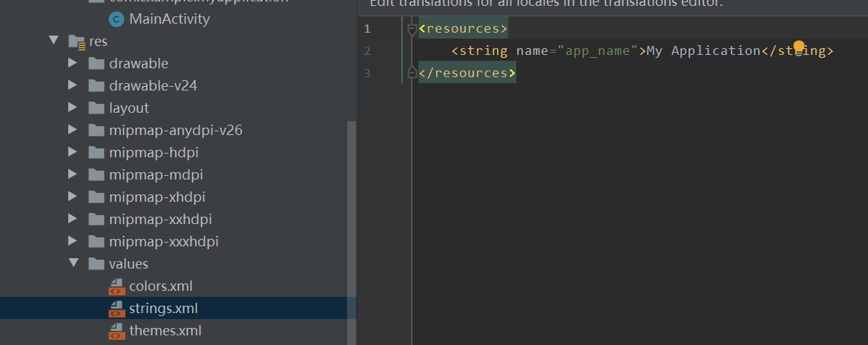The width and height of the screenshot is (868, 345).
Task: Click the colors.xml file icon
Action: pyautogui.click(x=116, y=286)
